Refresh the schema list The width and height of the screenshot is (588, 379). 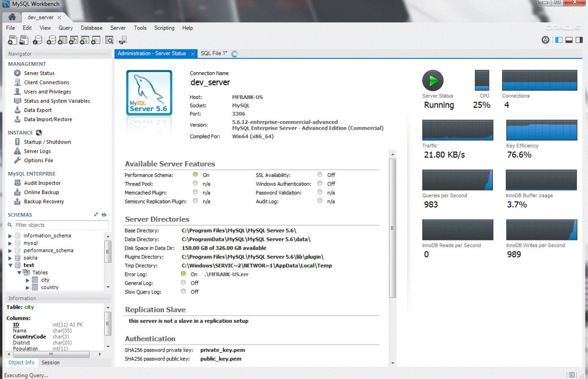[x=104, y=215]
